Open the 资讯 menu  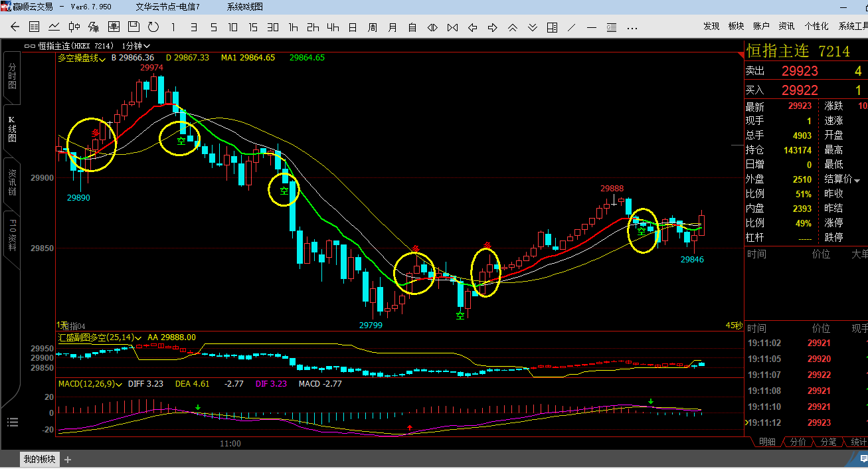click(x=786, y=26)
